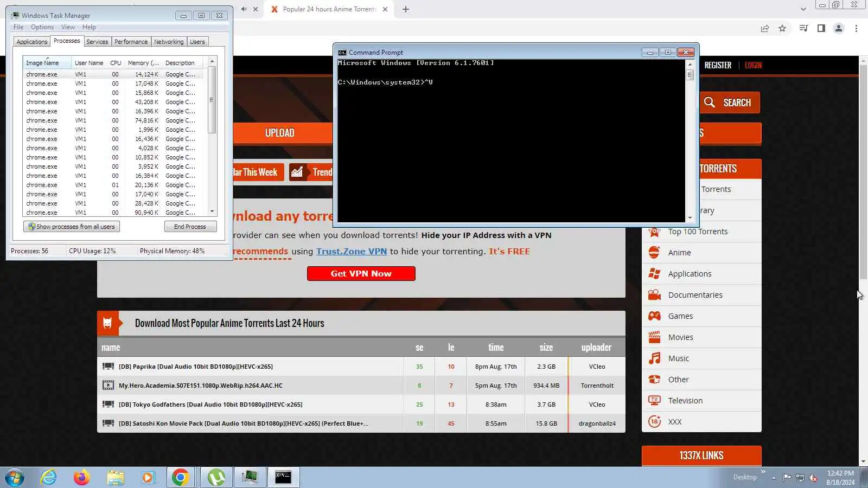Open the View menu in Task Manager

pyautogui.click(x=68, y=27)
